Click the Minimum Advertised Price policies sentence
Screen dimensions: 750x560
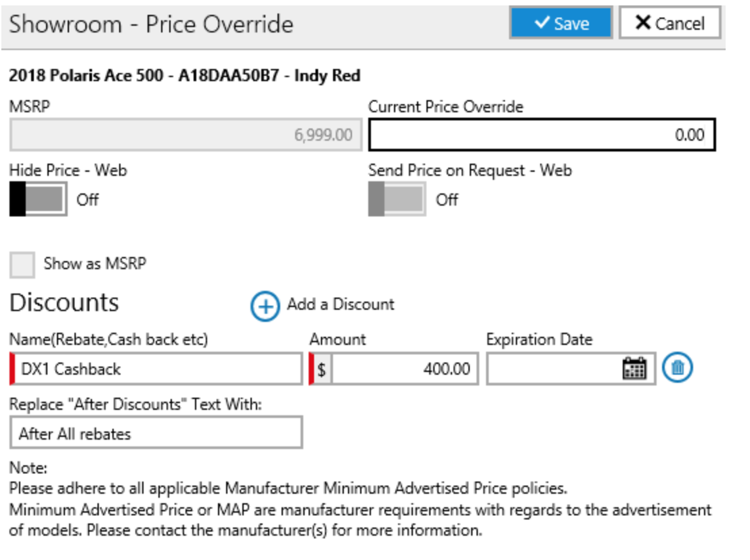[288, 488]
